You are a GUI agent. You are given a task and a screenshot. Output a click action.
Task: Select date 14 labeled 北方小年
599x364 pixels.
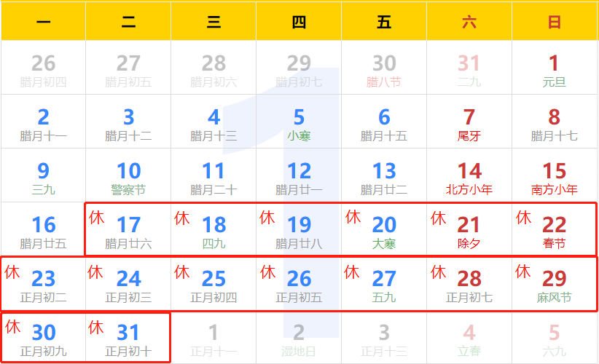click(x=469, y=178)
